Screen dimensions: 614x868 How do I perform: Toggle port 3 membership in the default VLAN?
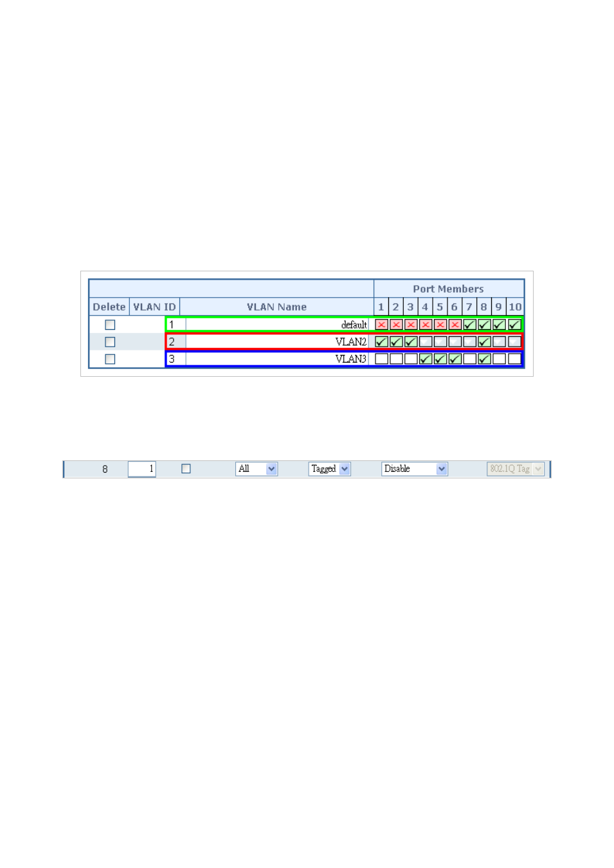(x=411, y=325)
